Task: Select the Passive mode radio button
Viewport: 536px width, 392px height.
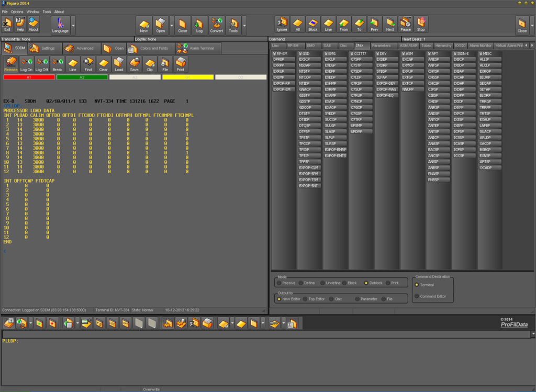Action: click(279, 283)
